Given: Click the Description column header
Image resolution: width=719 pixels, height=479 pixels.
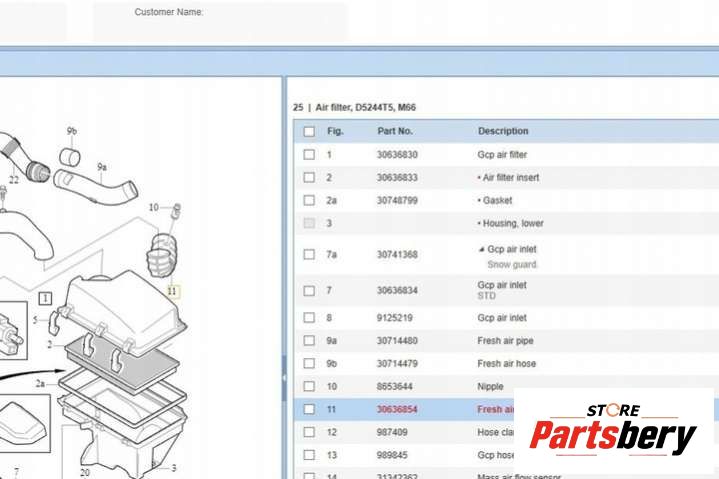Looking at the screenshot, I should click(503, 131).
